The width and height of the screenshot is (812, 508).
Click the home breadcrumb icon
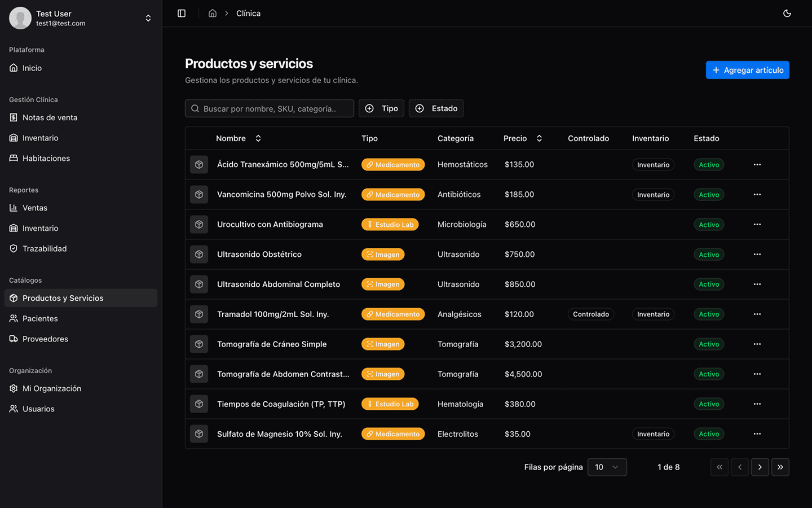pos(213,13)
